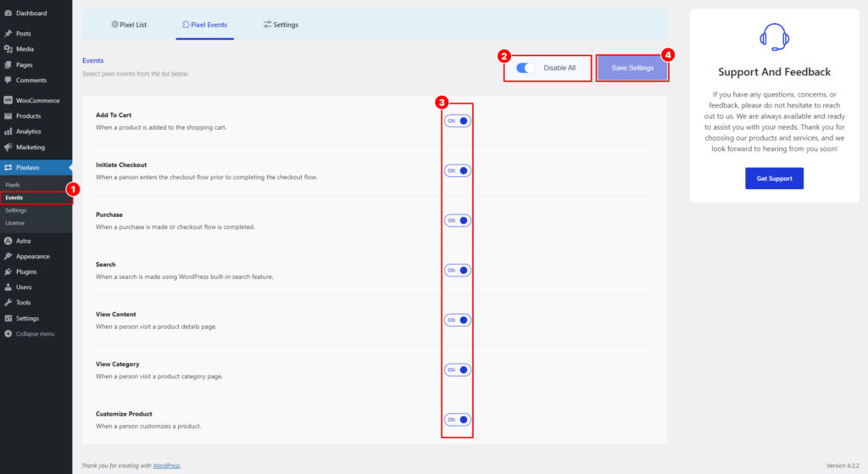868x474 pixels.
Task: Click the Pages icon in sidebar
Action: [x=8, y=64]
